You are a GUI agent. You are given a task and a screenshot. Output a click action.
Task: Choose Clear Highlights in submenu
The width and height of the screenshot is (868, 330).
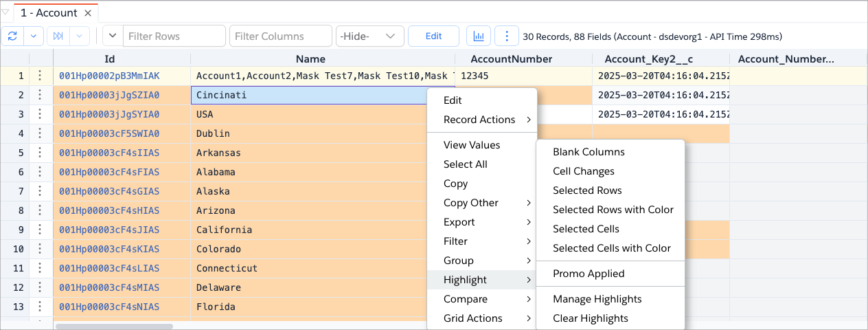590,318
